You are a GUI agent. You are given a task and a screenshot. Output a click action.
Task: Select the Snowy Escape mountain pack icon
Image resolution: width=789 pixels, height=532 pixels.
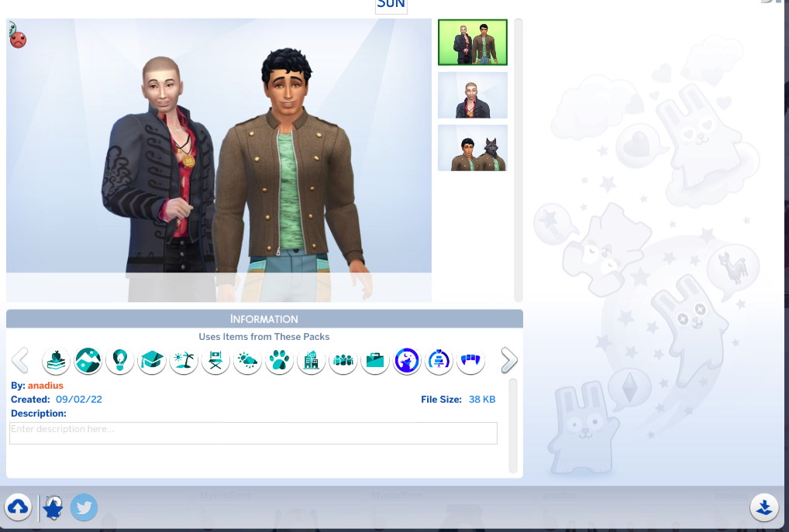88,361
